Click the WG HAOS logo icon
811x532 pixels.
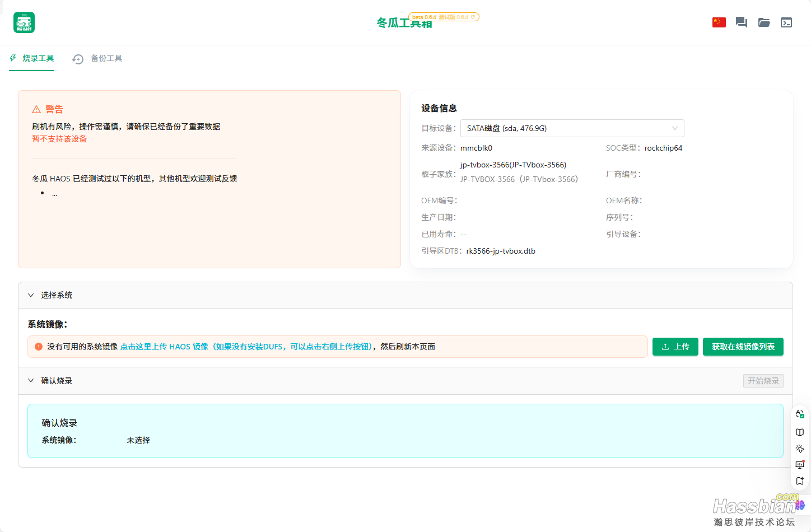click(24, 22)
